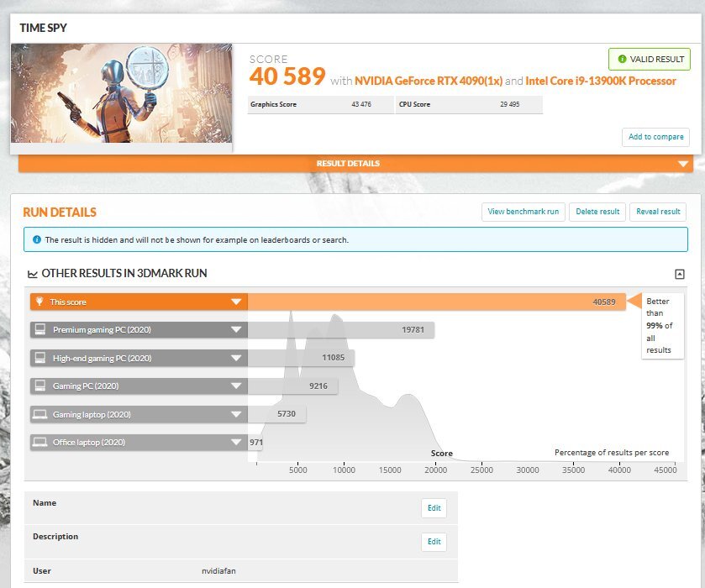Expand the Gaming laptop (2020) dropdown arrow
Viewport: 705px width, 588px height.
(236, 414)
